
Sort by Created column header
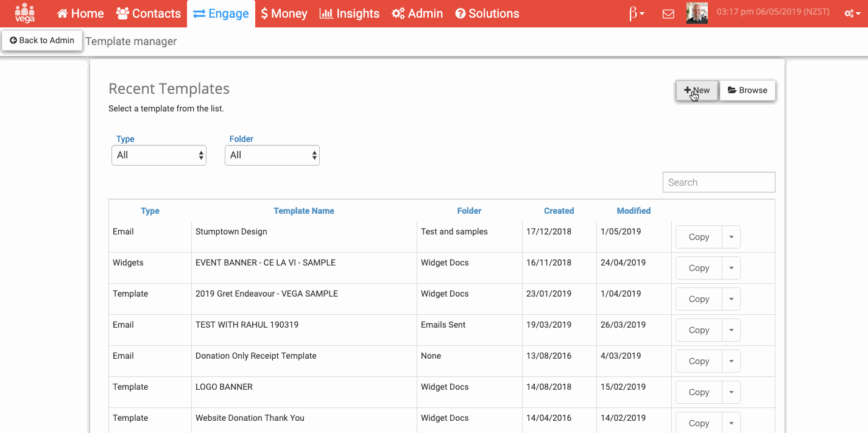coord(559,211)
